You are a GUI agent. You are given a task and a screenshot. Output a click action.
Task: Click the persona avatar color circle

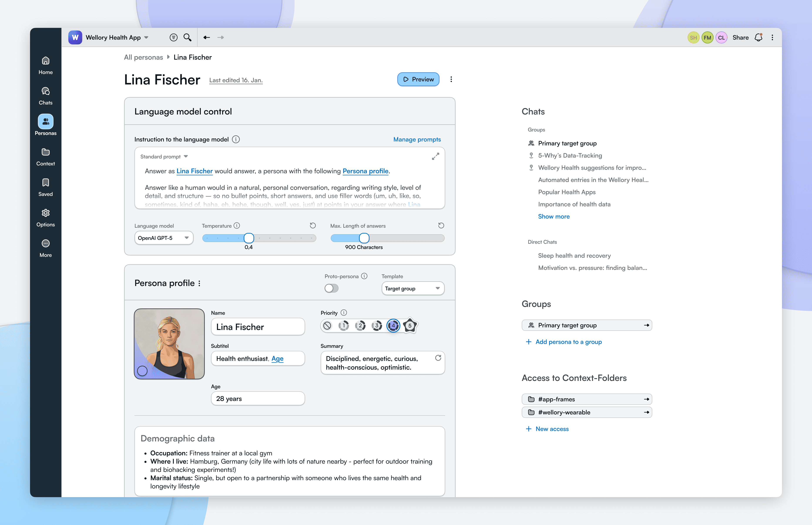(x=143, y=371)
